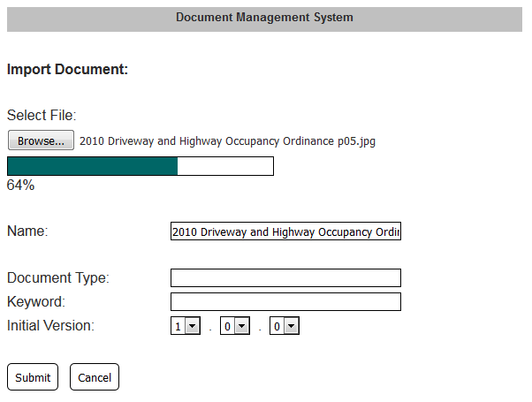Image resolution: width=532 pixels, height=402 pixels.
Task: Click the upload progress bar filled portion
Action: (x=92, y=166)
